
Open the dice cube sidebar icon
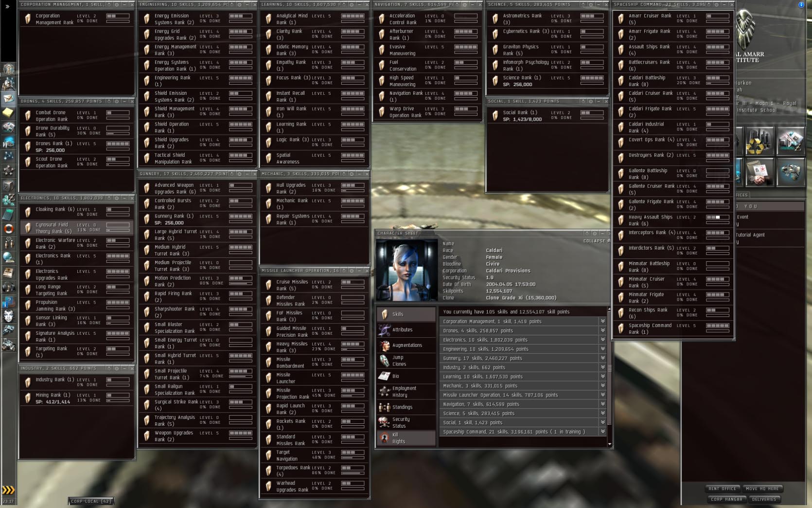[8, 185]
